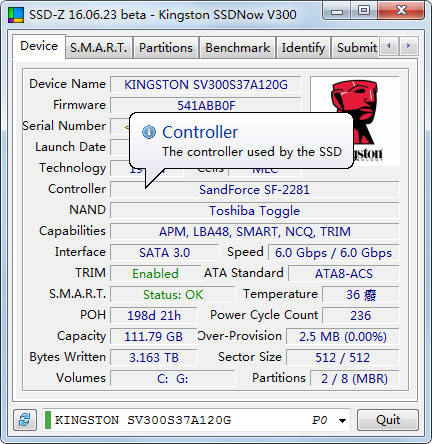Click the Capabilities field label
432x444 pixels.
coord(72,231)
